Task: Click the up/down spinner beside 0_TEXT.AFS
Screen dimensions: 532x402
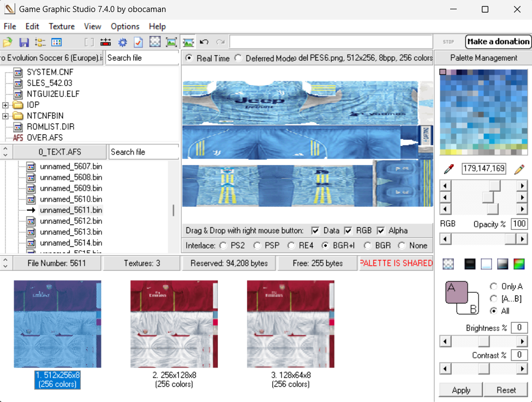Action: (5, 152)
